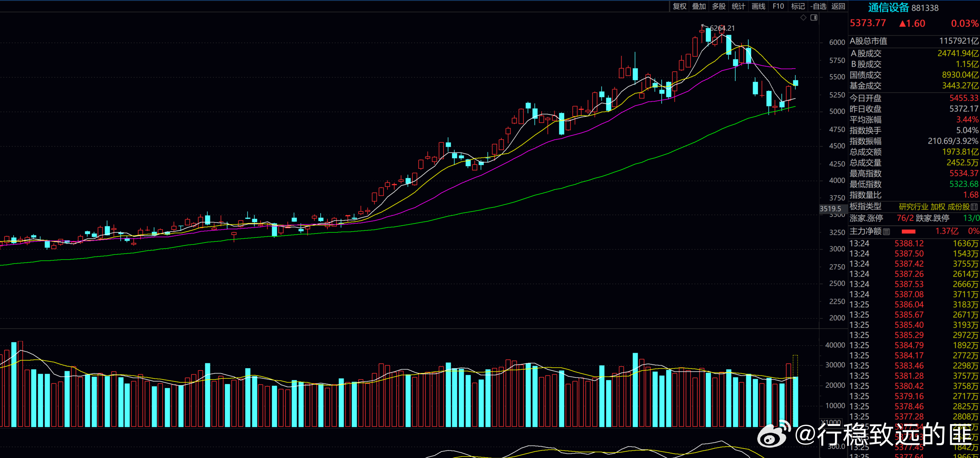Image resolution: width=980 pixels, height=458 pixels.
Task: Click the detail icon next to 主力净额
Action: (x=886, y=232)
